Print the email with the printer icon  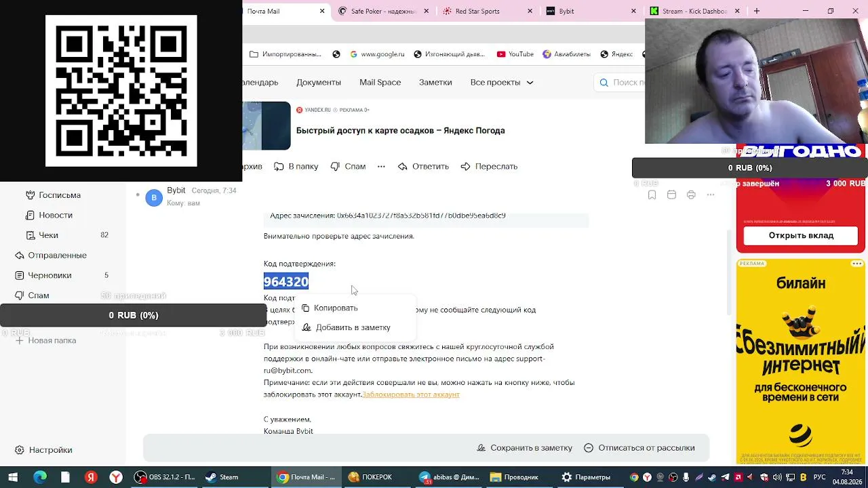tap(691, 195)
